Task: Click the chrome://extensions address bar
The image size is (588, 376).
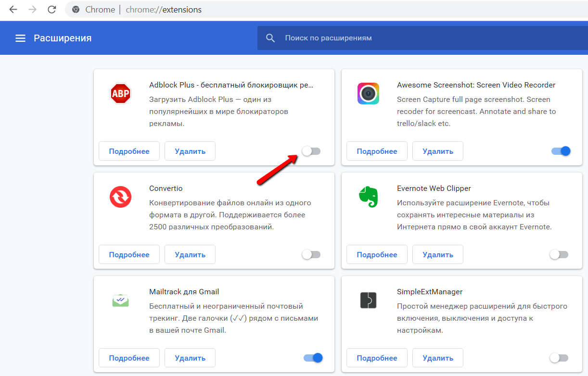Action: (x=326, y=10)
